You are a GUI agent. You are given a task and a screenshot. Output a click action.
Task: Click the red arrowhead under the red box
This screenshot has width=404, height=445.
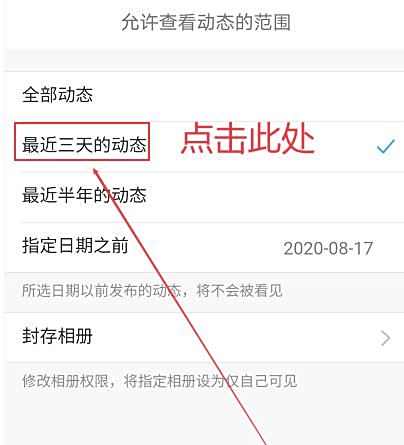[97, 172]
